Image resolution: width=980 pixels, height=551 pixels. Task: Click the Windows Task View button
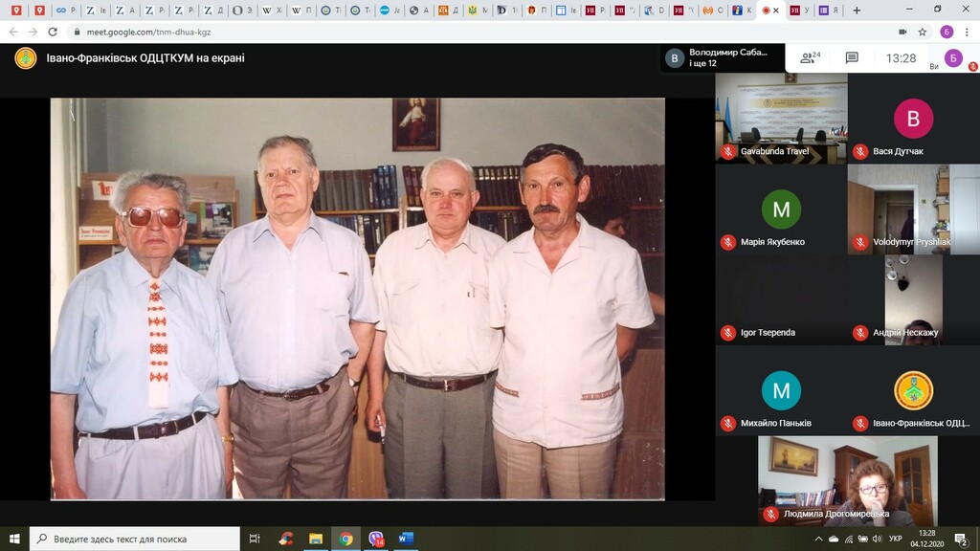pos(255,539)
